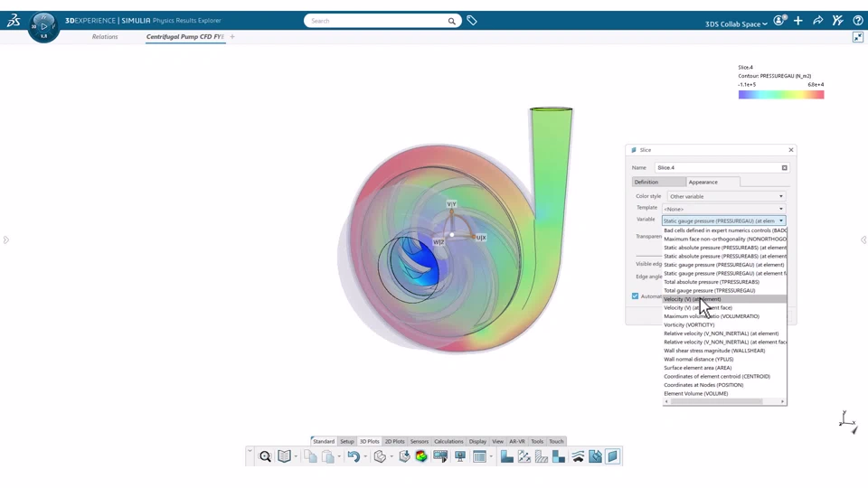Collapse the bottom toolbar with chevron
The image size is (868, 488).
point(250,450)
